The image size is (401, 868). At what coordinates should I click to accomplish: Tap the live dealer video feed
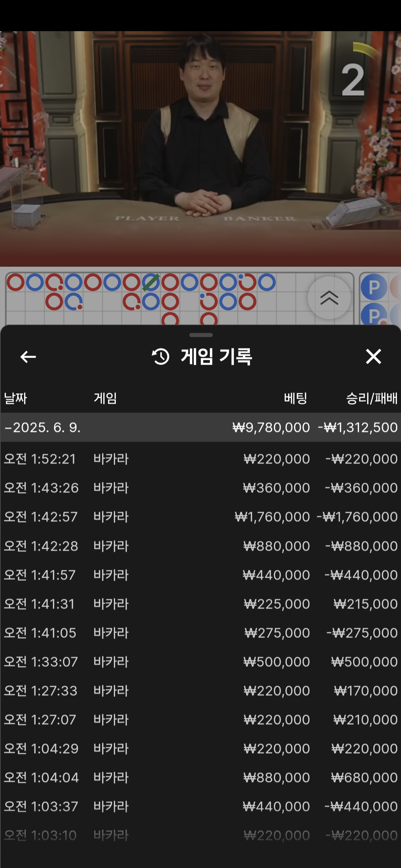[x=200, y=148]
